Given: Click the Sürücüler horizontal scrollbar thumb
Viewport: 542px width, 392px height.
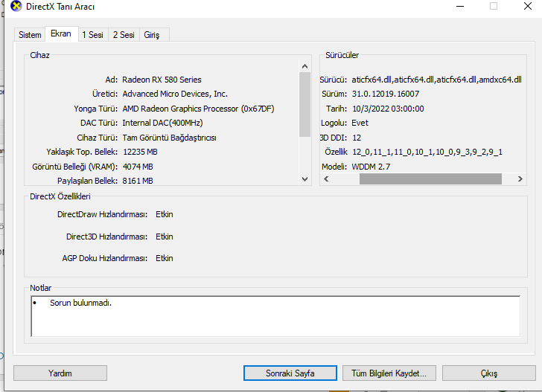Looking at the screenshot, I should [x=430, y=179].
